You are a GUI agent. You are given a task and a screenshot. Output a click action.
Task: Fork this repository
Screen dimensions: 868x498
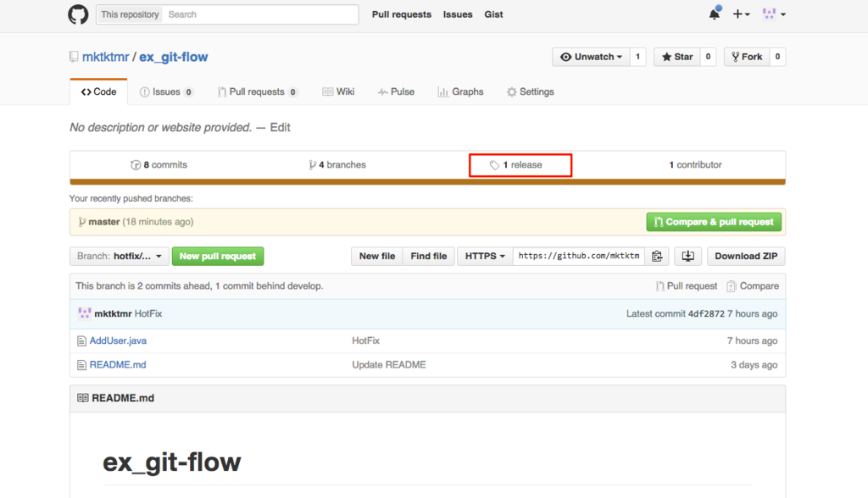point(747,57)
